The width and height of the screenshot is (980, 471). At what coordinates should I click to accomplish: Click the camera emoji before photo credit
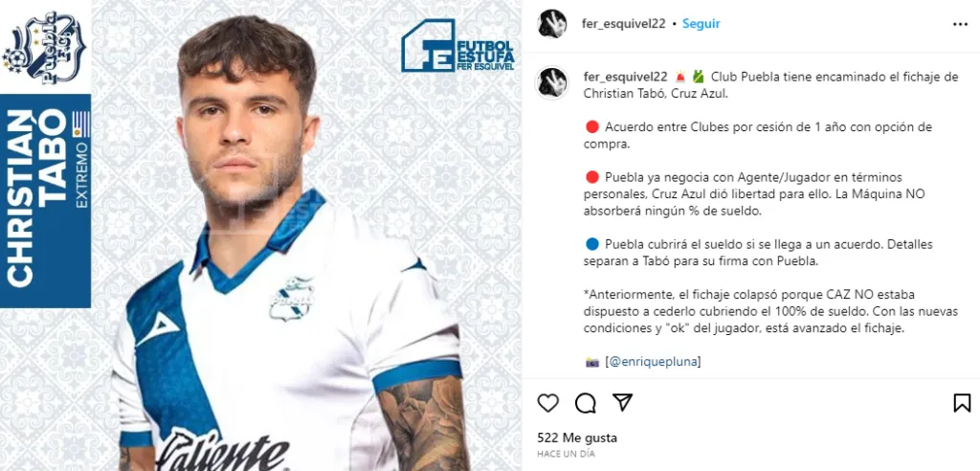coord(591,362)
